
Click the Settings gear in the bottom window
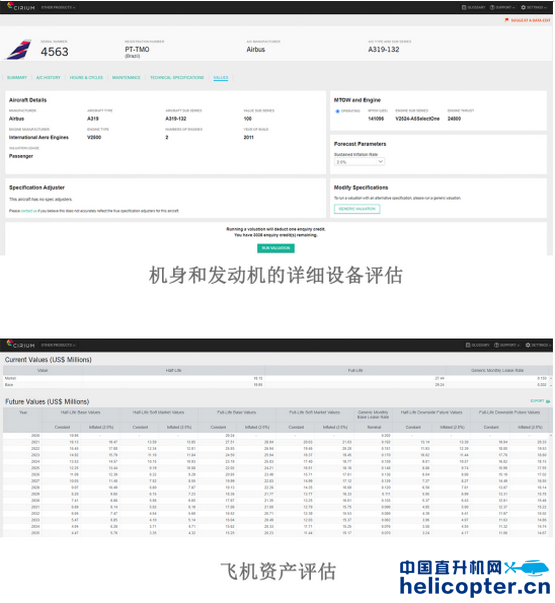point(528,345)
